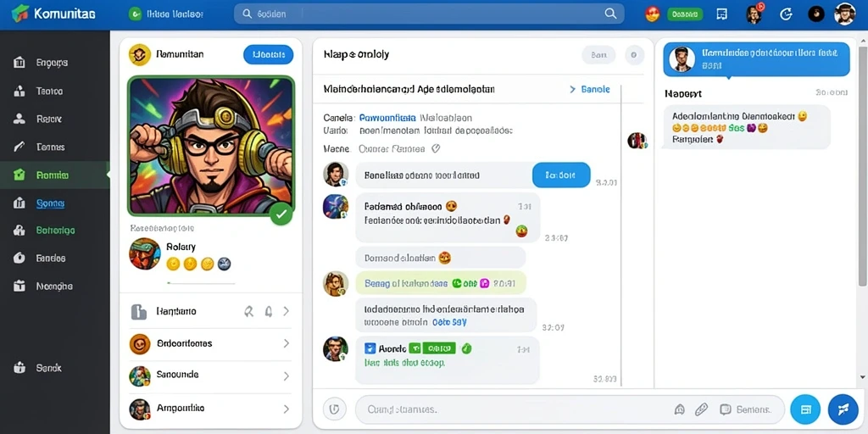Attach a file with the paperclip icon

[701, 409]
